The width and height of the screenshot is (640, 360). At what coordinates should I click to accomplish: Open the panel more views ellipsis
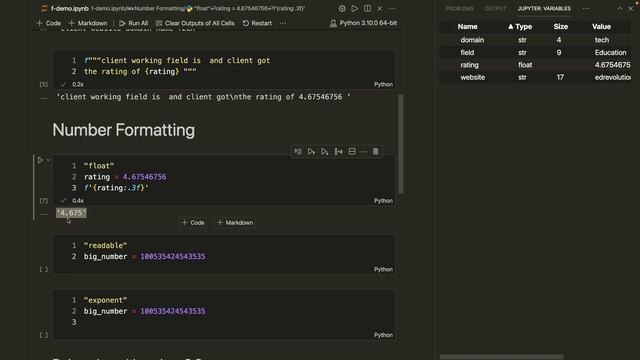click(586, 8)
